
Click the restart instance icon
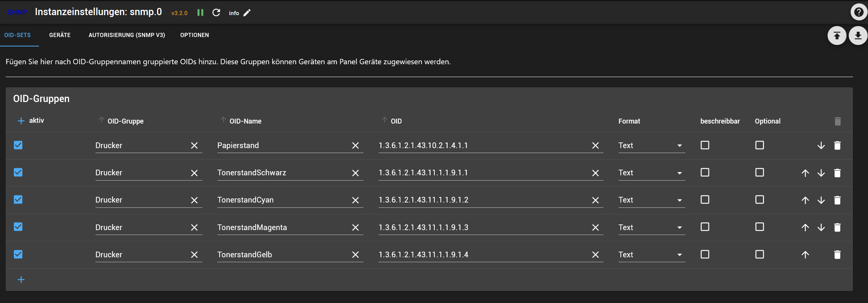[x=216, y=13]
